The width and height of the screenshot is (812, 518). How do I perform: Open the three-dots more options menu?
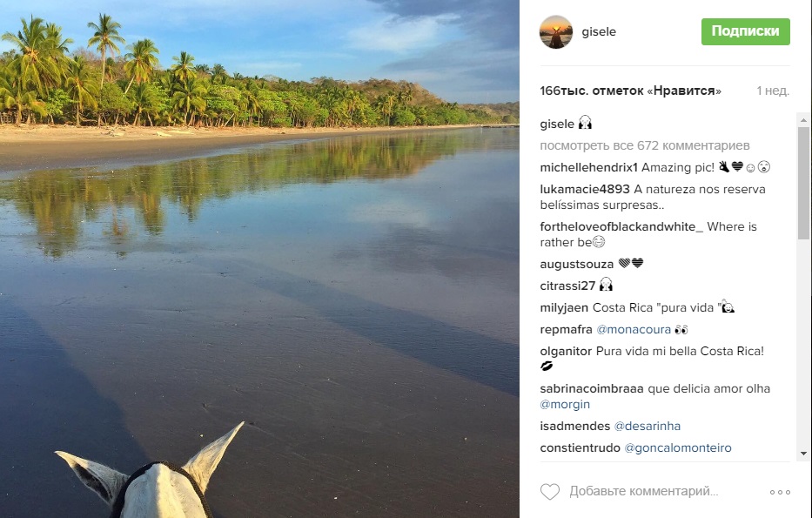point(780,492)
